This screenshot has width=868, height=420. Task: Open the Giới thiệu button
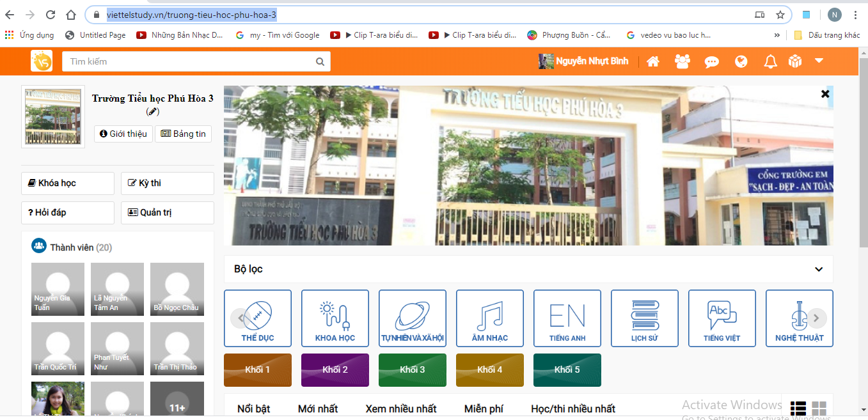pos(123,134)
